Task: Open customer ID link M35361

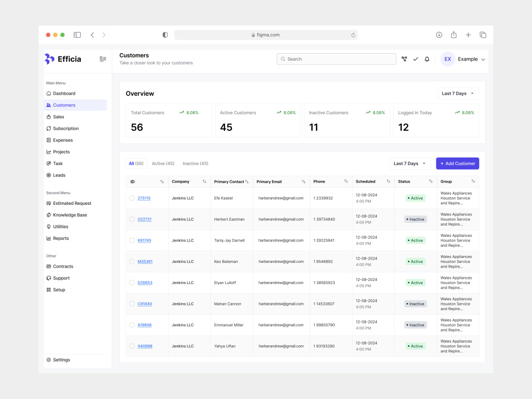Action: (145, 262)
